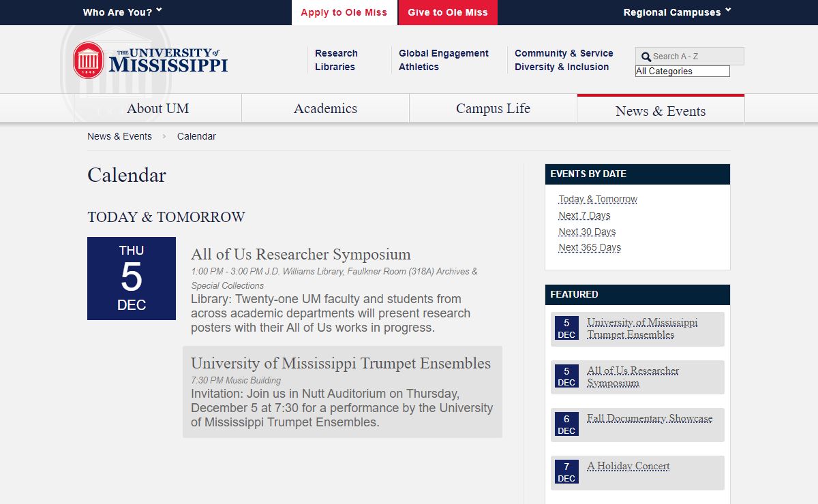Click News & Events in the breadcrumb
Image resolution: width=818 pixels, height=504 pixels.
coord(119,136)
